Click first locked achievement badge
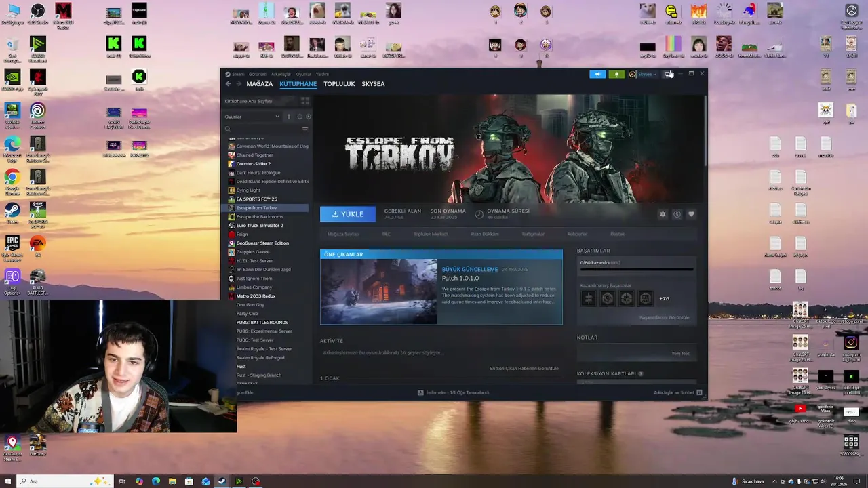 click(x=589, y=298)
